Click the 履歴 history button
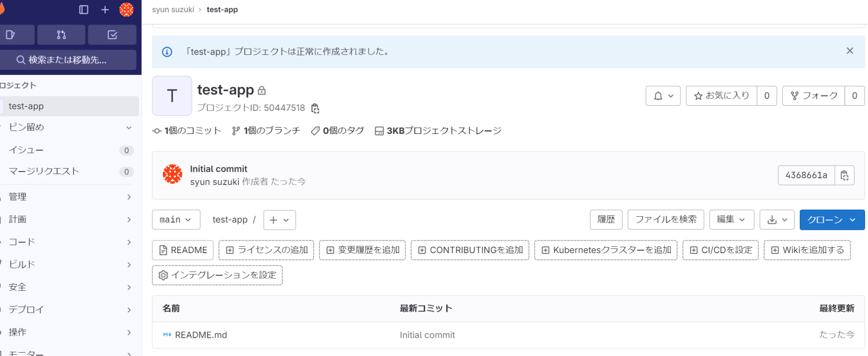This screenshot has width=868, height=356. pyautogui.click(x=606, y=220)
